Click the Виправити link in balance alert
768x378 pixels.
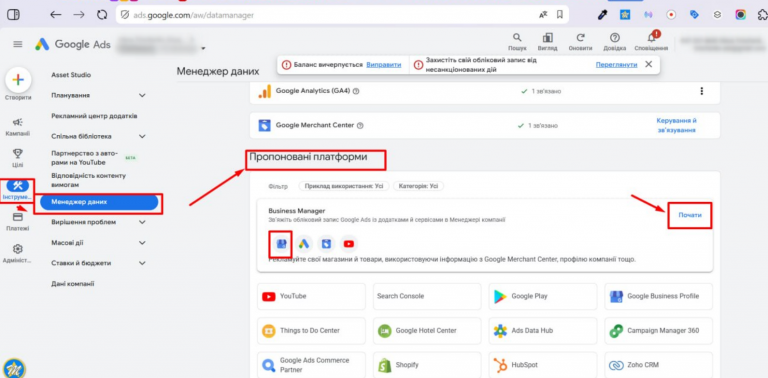click(x=384, y=65)
